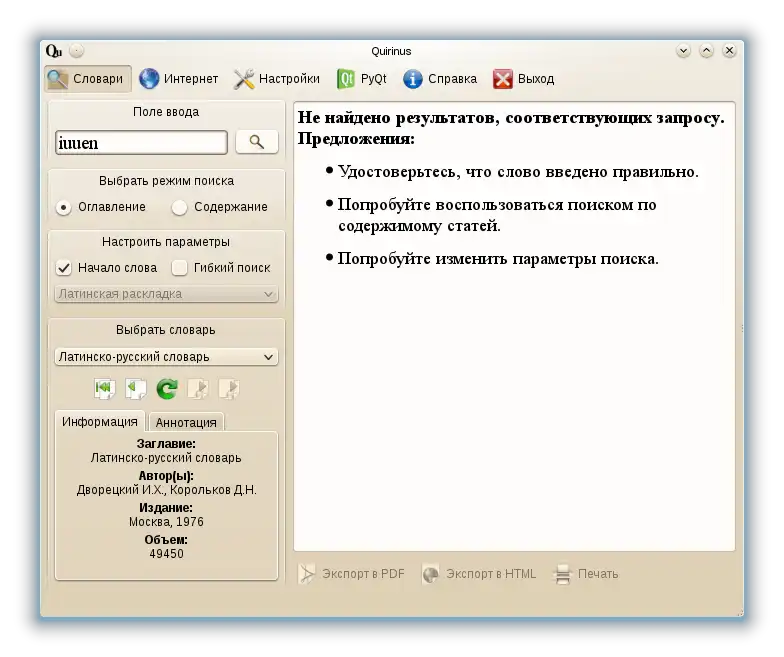The height and width of the screenshot is (657, 784).
Task: Switch to the Интернет section
Action: 178,79
